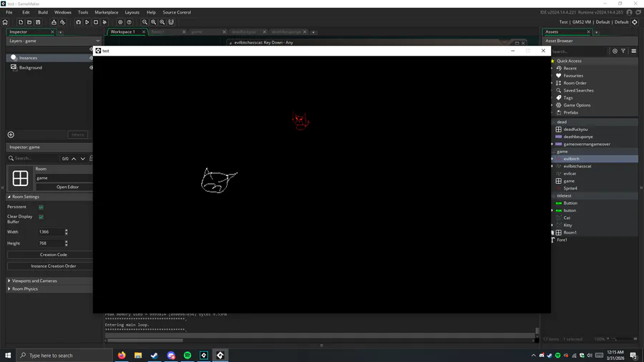Open the Room Order entry

(575, 83)
